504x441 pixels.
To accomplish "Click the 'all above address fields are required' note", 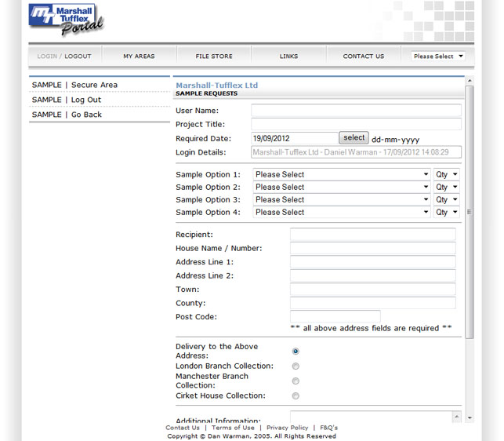I will 371,328.
